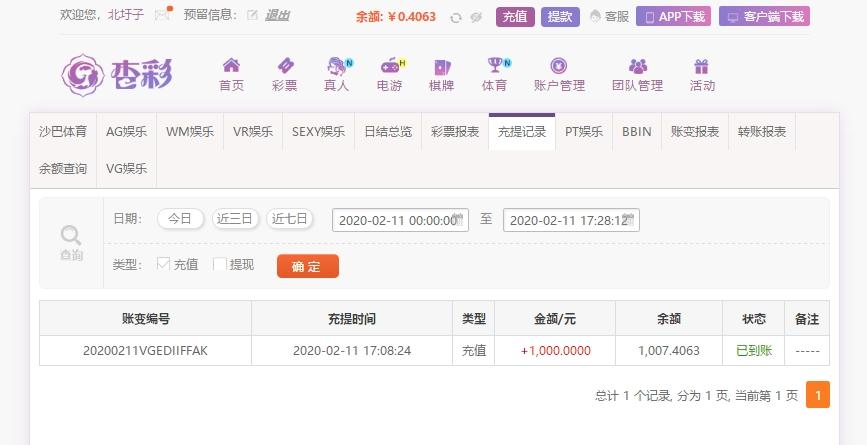Viewport: 867px width, 445px height.
Task: Open the 棋牌 card games icon
Action: click(x=442, y=67)
